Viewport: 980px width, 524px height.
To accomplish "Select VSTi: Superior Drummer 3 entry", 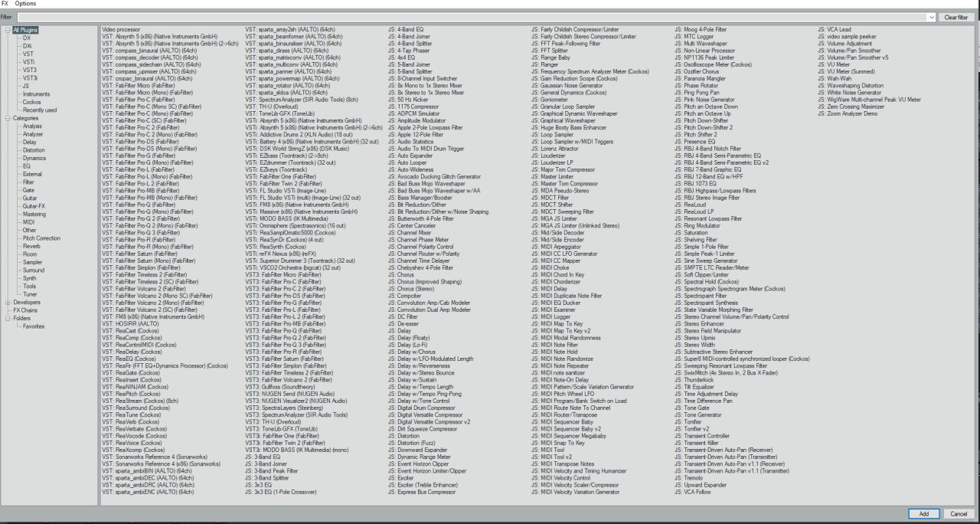I will 300,261.
